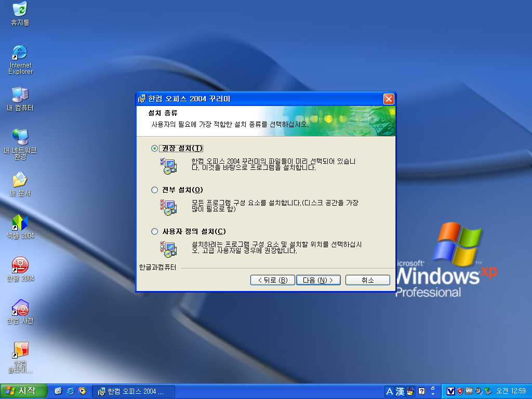Click the language bar help icon

422,392
